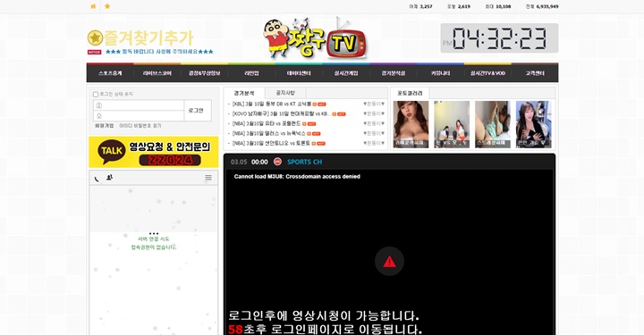Image resolution: width=644 pixels, height=335 pixels.
Task: Click the username input field
Action: 139,105
